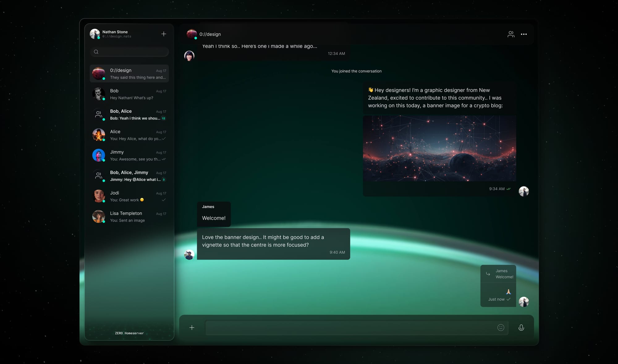Viewport: 618px width, 364px height.
Task: Click the 0://design channel avatar in header
Action: point(192,34)
